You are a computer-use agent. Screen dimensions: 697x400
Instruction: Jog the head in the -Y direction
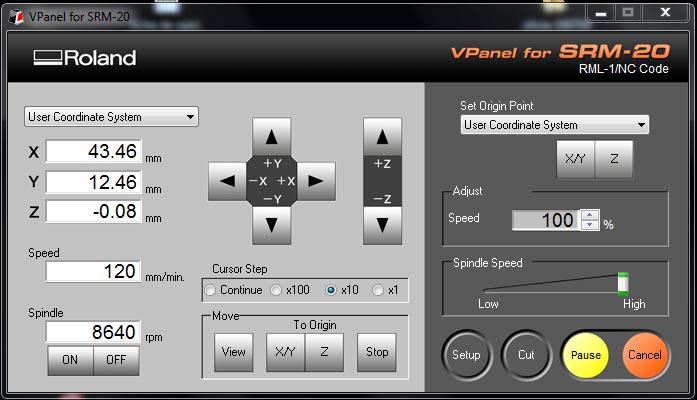272,225
